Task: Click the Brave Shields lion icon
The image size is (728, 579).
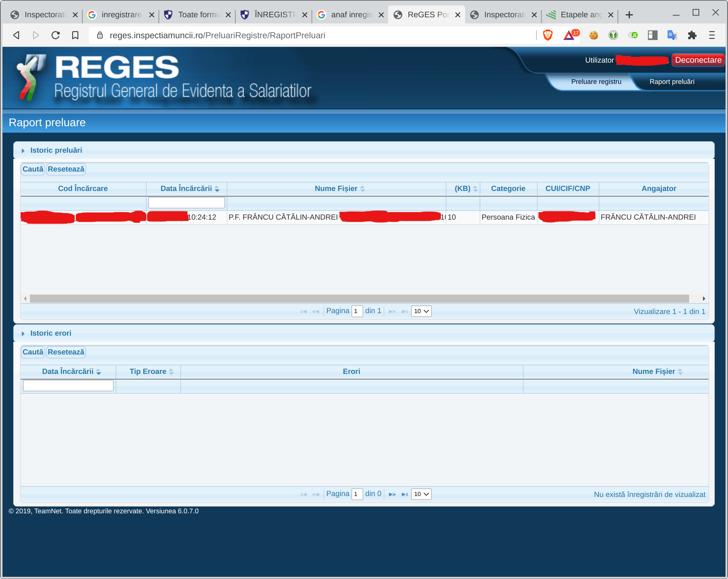Action: (x=547, y=35)
